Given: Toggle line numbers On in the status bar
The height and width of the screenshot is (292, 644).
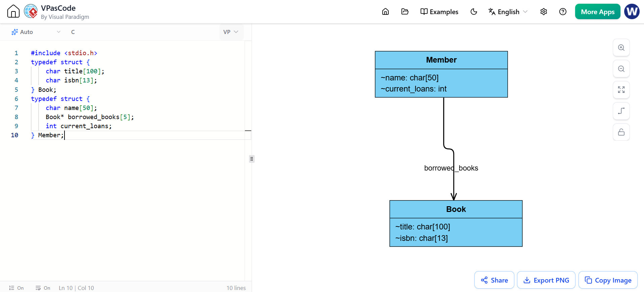Looking at the screenshot, I should [x=16, y=288].
